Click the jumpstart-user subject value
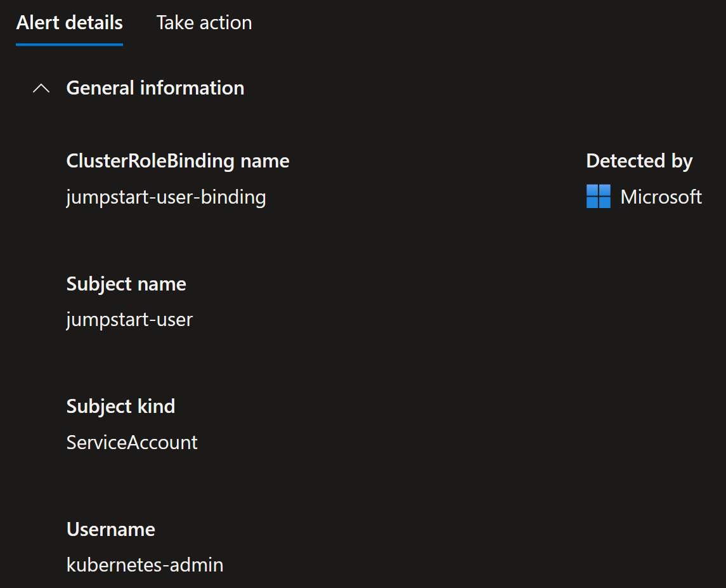The width and height of the screenshot is (726, 588). click(129, 320)
